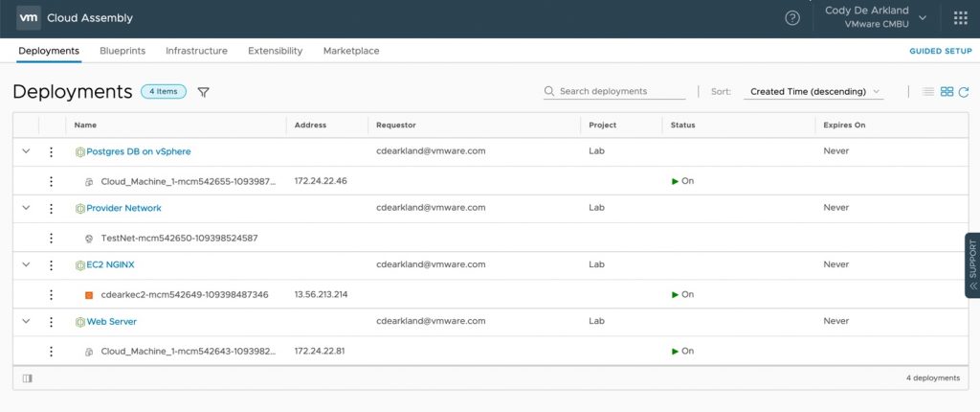Click the Provider Network deployment icon
Image resolution: width=980 pixels, height=412 pixels.
click(x=80, y=209)
